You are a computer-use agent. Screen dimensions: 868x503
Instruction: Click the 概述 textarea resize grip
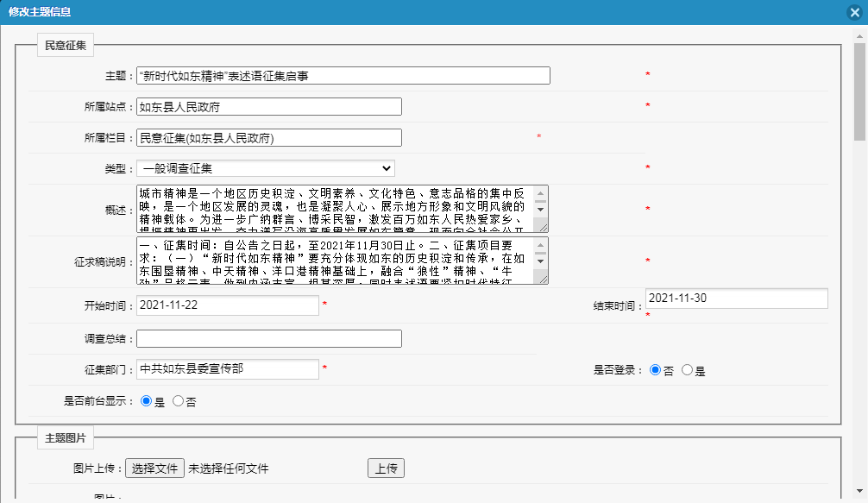544,228
